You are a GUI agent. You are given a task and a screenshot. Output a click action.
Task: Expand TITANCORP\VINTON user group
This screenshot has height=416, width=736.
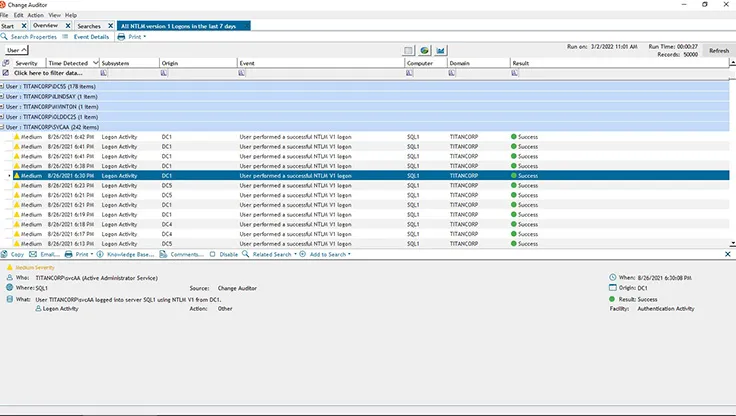[2, 107]
